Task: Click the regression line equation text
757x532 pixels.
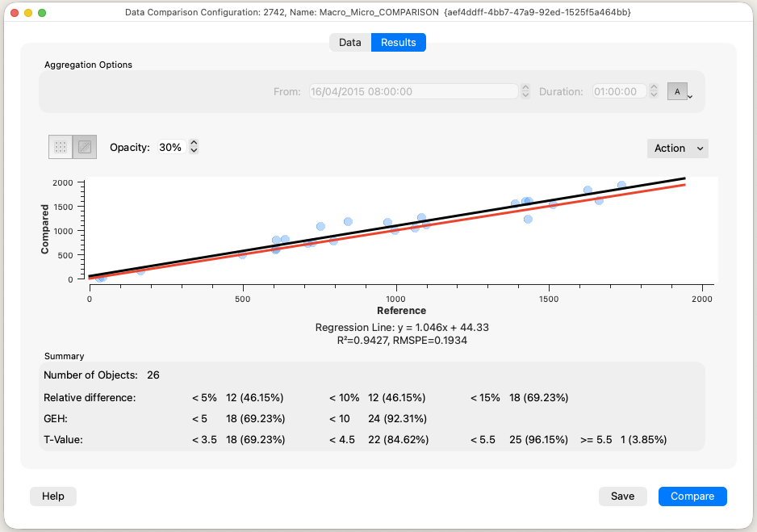Action: point(402,327)
